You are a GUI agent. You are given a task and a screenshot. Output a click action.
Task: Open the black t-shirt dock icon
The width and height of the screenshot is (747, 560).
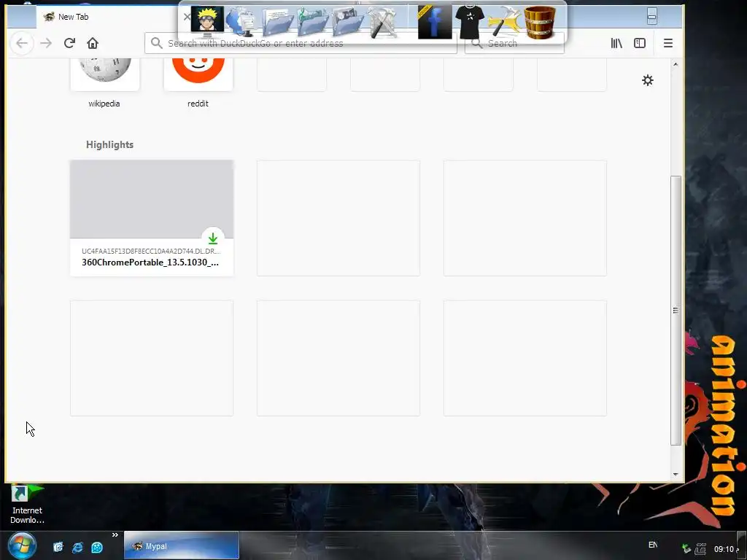(469, 22)
